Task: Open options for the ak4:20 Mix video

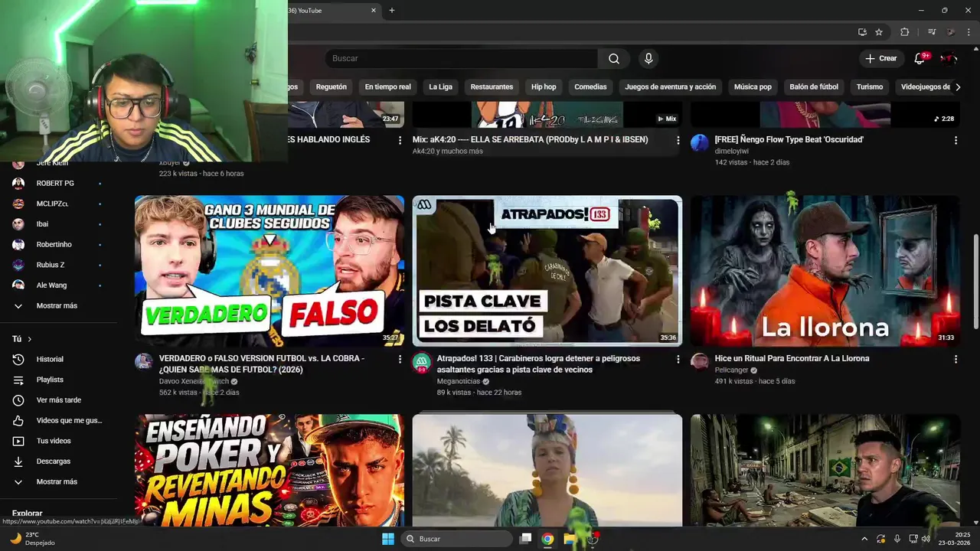Action: pyautogui.click(x=678, y=140)
